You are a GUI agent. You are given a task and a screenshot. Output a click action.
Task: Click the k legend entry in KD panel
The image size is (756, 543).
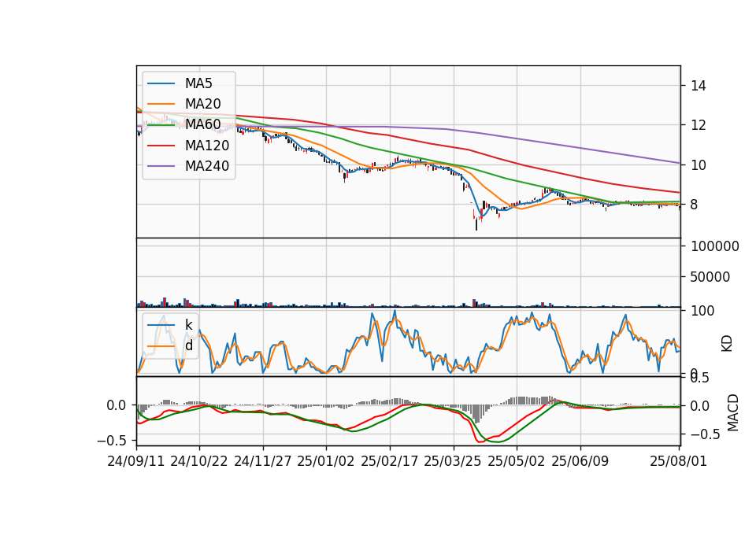click(x=188, y=325)
